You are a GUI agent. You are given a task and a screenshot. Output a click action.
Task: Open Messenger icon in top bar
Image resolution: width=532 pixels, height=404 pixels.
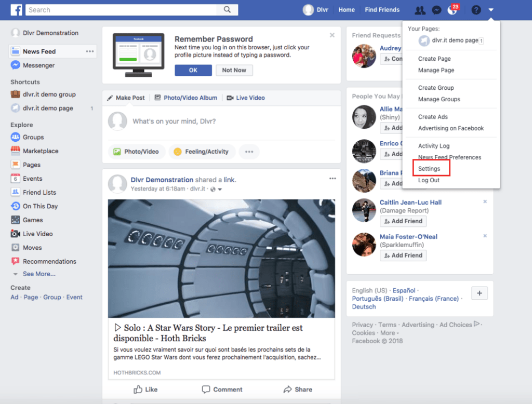pos(436,10)
